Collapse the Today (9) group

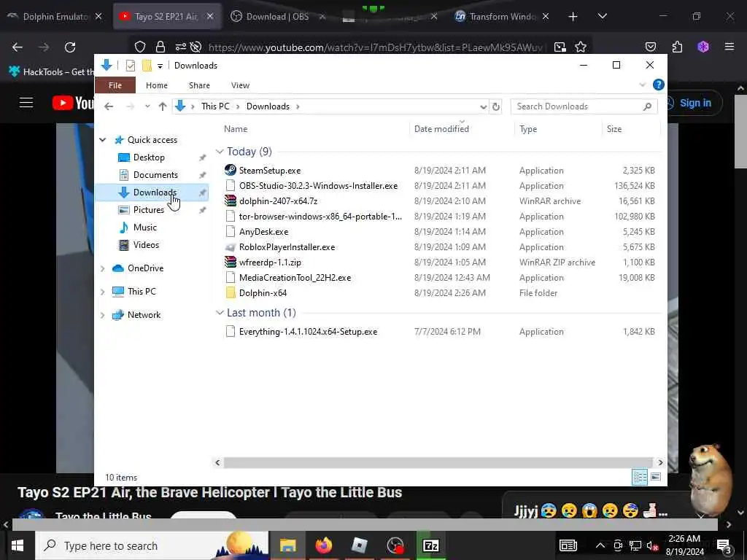pos(220,152)
